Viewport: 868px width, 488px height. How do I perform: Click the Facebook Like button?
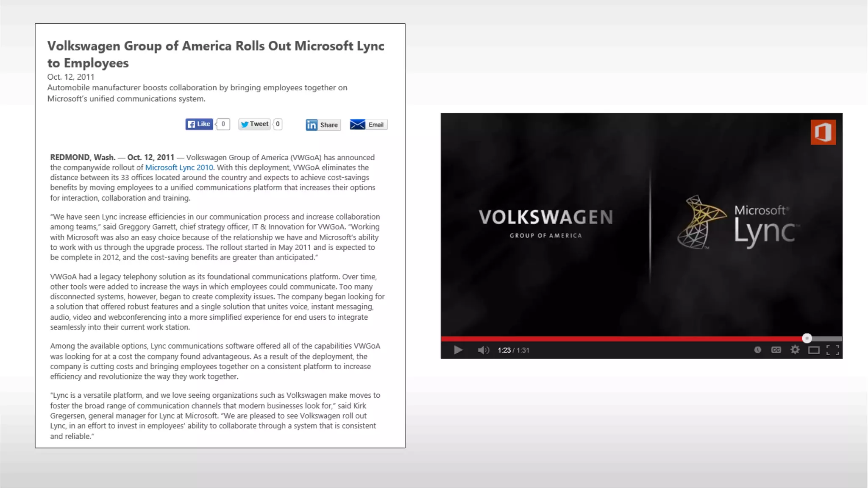coord(199,124)
